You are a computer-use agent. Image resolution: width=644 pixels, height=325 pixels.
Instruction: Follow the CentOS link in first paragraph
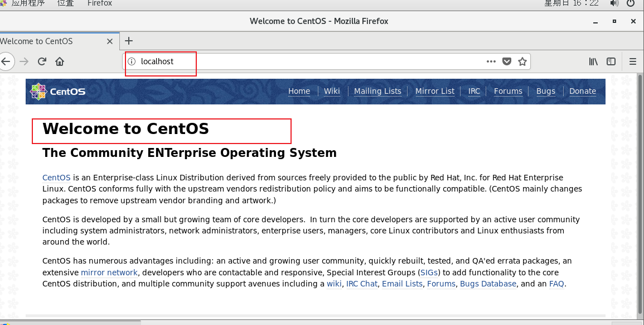click(56, 178)
